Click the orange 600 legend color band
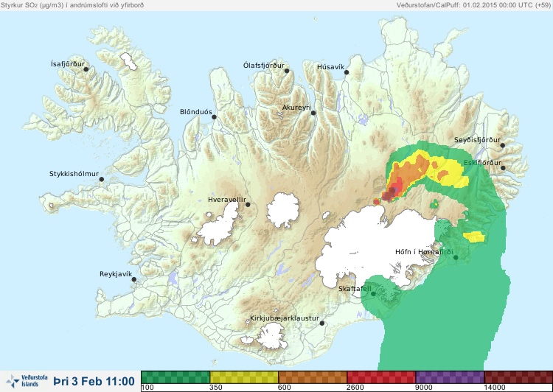 pos(313,377)
